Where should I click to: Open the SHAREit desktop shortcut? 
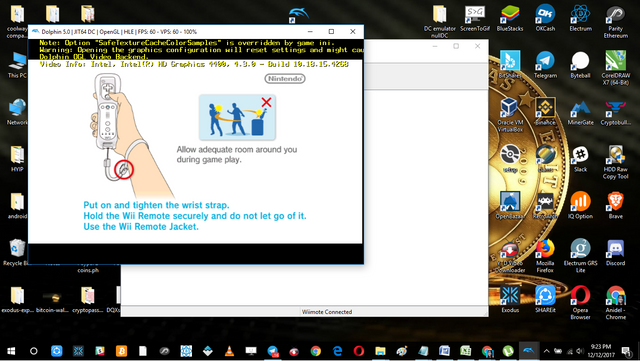(545, 299)
